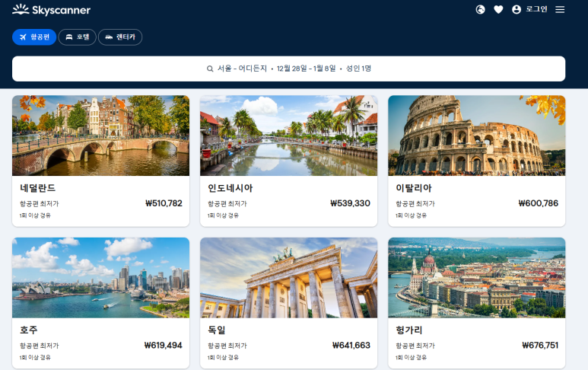588x370 pixels.
Task: Open the 독일 Brandenburg Gate photo
Action: [289, 278]
